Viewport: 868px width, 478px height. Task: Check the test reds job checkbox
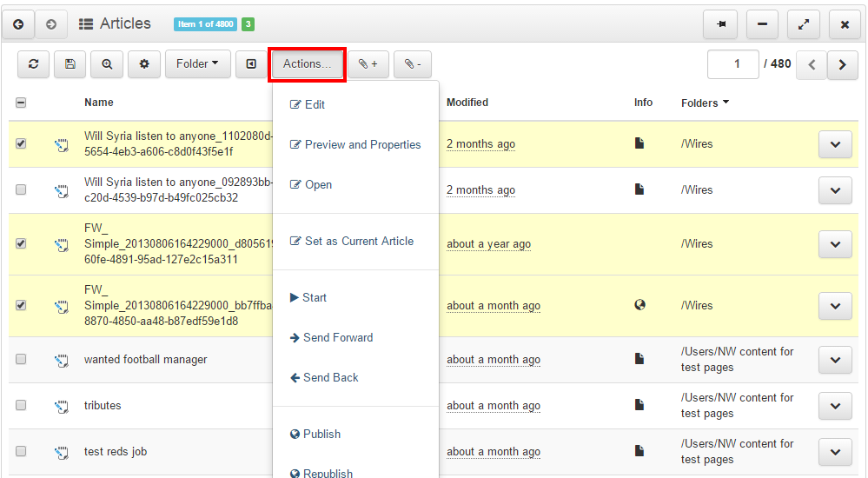[x=21, y=451]
